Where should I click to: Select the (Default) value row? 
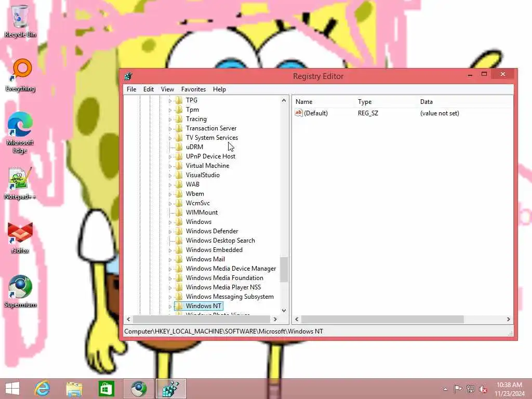[x=403, y=113]
